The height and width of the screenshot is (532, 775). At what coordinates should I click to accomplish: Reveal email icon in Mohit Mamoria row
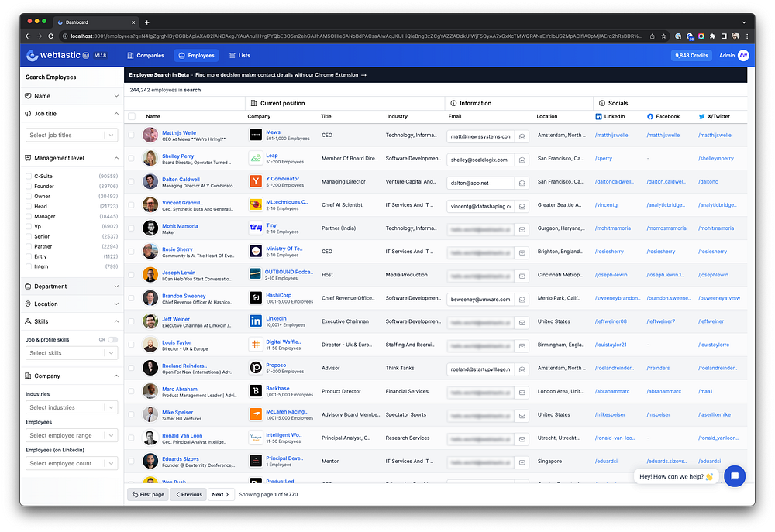(522, 229)
